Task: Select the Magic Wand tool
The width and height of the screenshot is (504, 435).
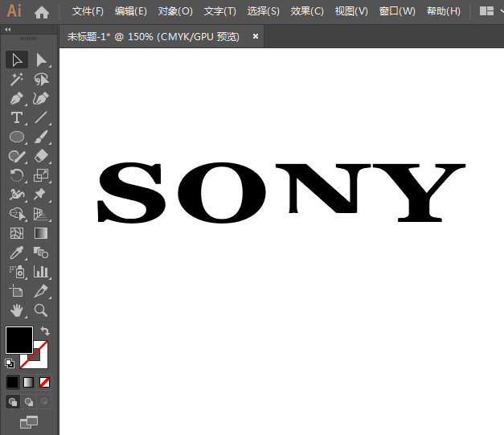Action: tap(16, 79)
